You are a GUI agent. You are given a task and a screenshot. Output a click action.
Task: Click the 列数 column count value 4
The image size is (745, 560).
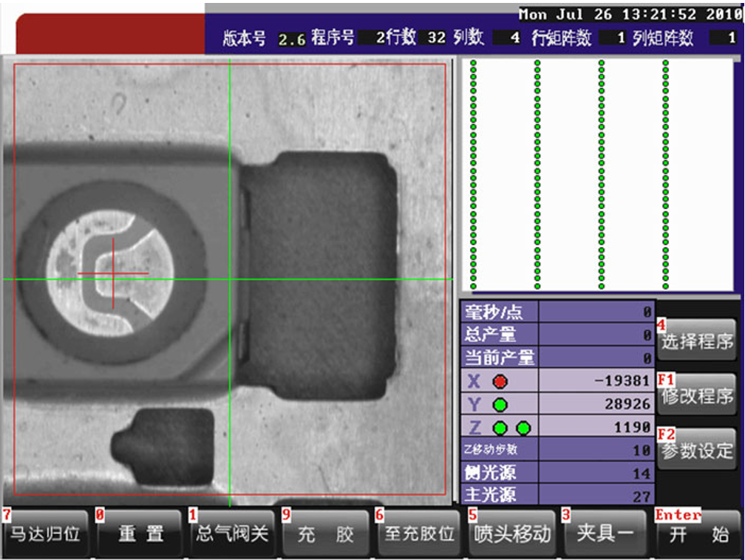pos(507,38)
